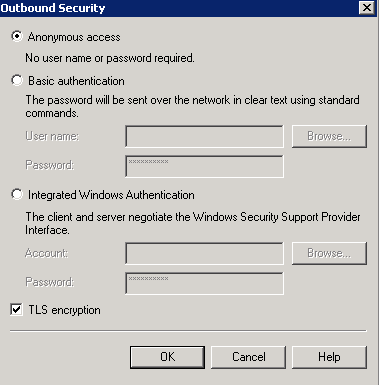Close the Outbound Security dialog window
379x385 pixels.
click(367, 8)
